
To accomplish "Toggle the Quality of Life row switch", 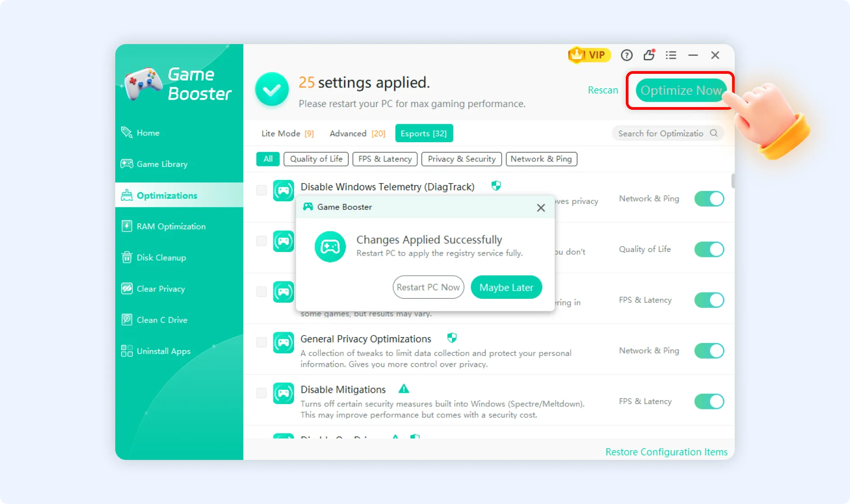I will (709, 249).
